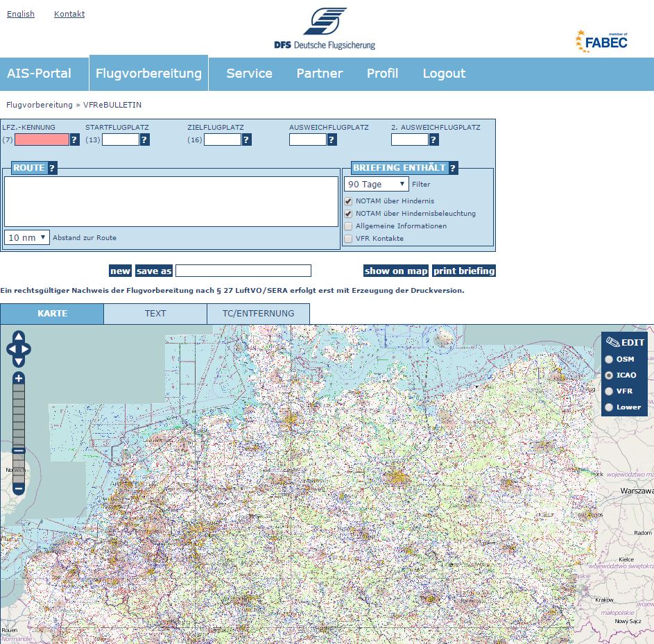Open the 90 Tage filter dropdown
Image resolution: width=654 pixels, height=644 pixels.
pos(377,185)
